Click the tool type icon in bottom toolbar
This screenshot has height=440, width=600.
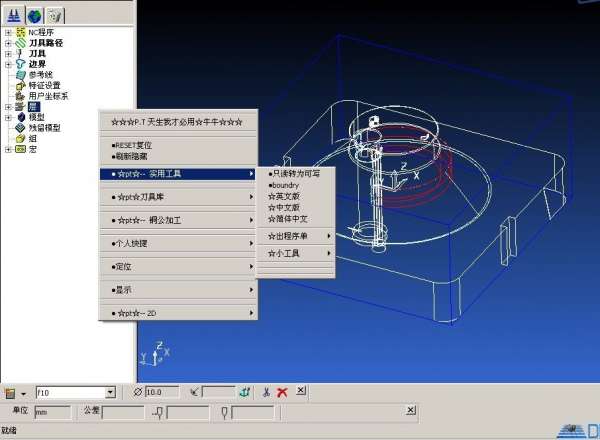(11, 392)
